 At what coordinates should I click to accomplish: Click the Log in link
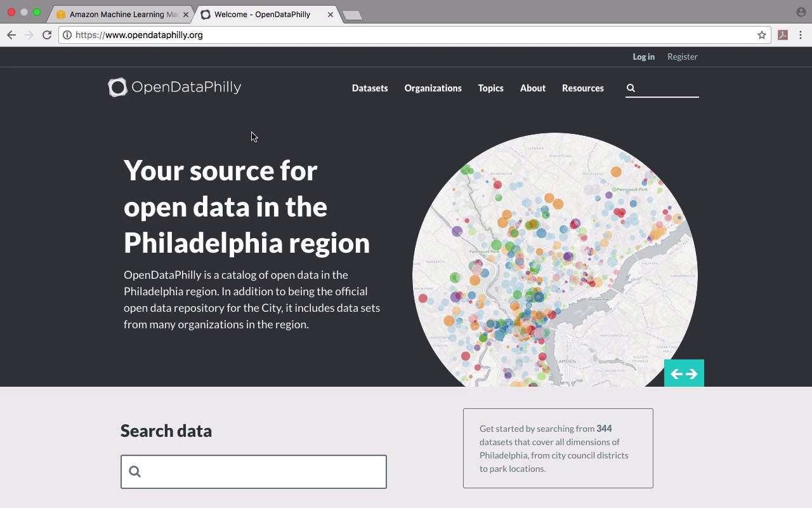(x=644, y=57)
